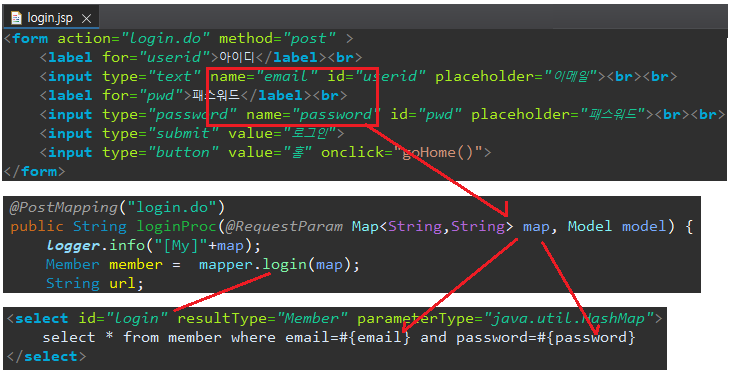This screenshot has height=374, width=731.
Task: Click the JSP file icon on login.jsp tab
Action: 16,18
